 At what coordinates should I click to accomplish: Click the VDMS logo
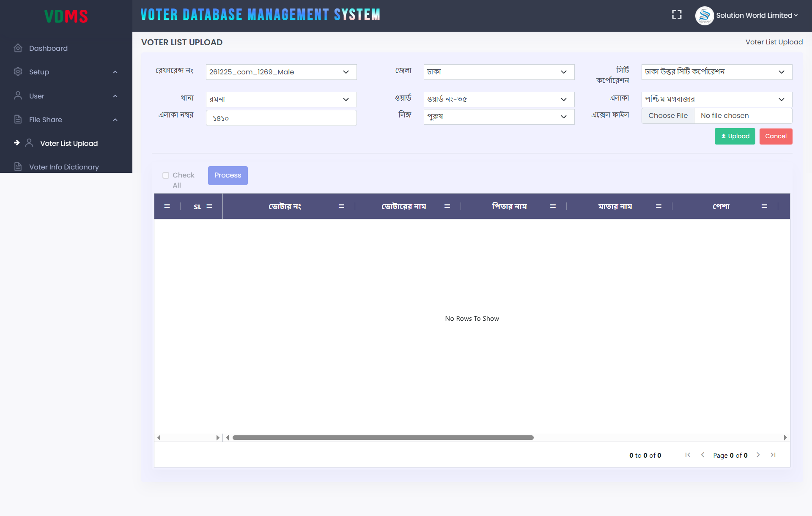[x=66, y=16]
